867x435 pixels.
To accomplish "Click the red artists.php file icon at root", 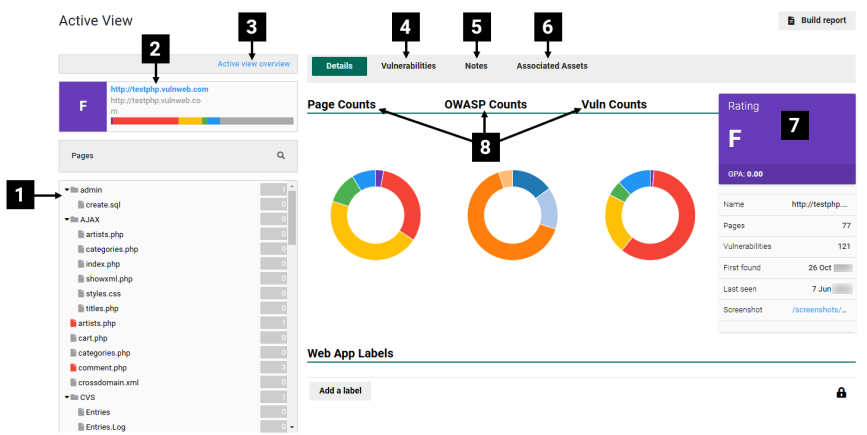I will pos(73,323).
